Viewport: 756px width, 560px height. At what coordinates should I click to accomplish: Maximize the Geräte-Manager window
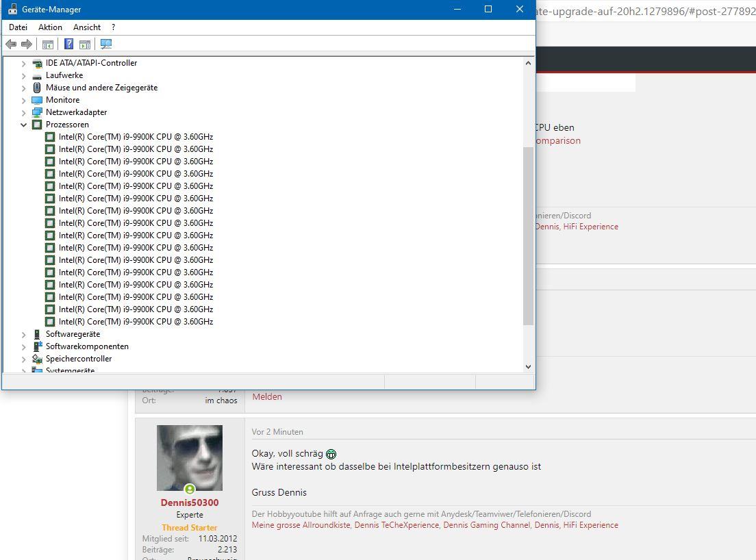(x=488, y=9)
